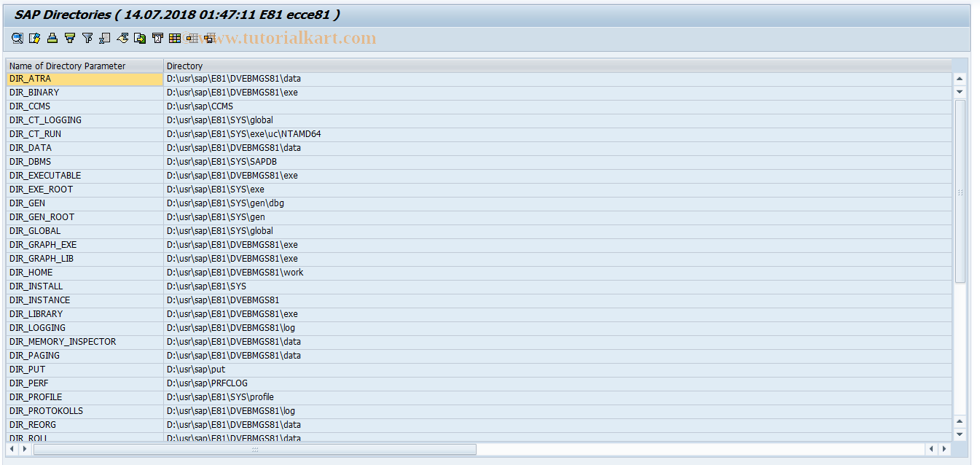
Task: Export the list to word processing
Action: (122, 38)
